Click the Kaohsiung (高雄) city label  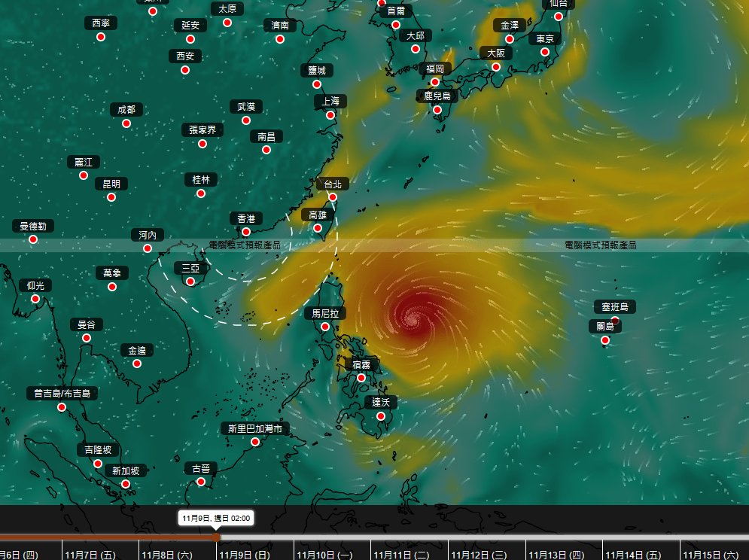click(318, 215)
